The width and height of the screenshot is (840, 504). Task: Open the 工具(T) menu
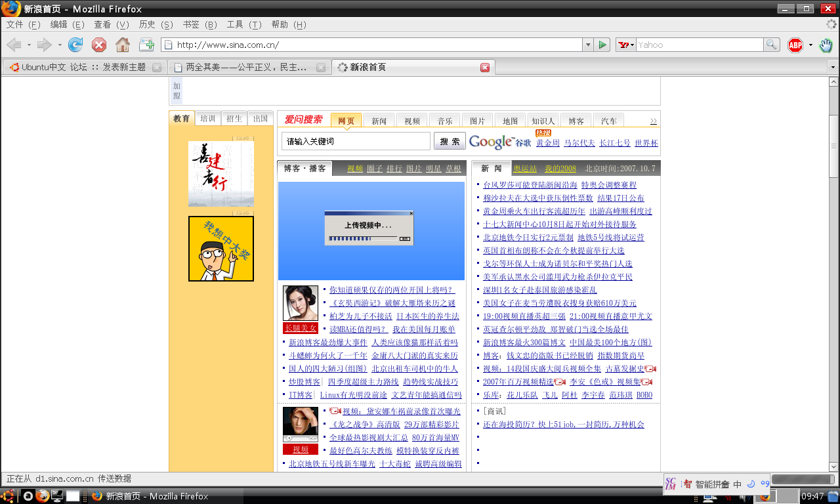coord(244,24)
